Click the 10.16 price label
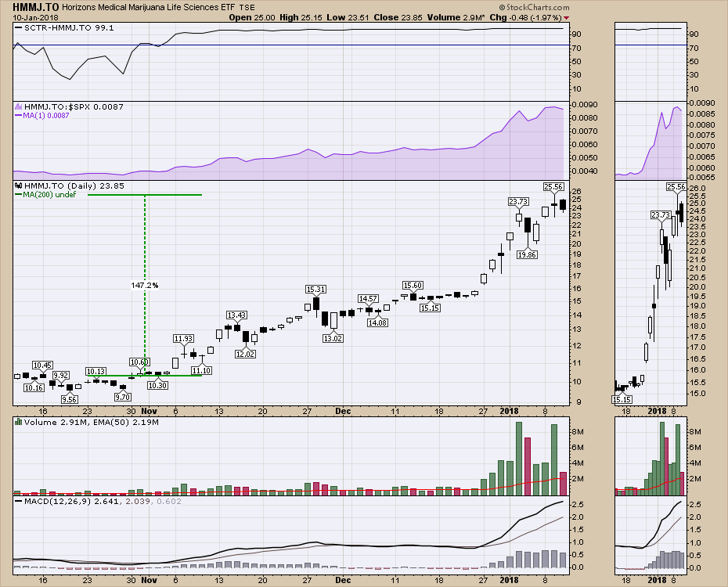 [34, 388]
